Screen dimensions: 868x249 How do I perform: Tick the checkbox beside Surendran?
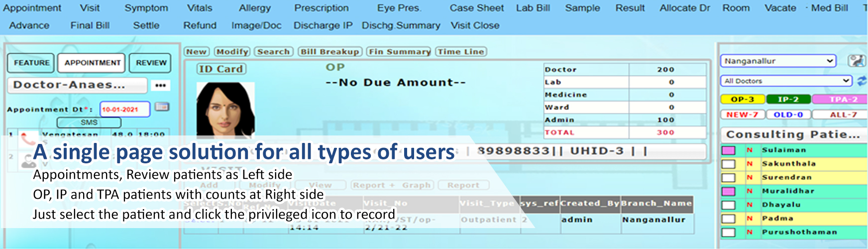(729, 178)
